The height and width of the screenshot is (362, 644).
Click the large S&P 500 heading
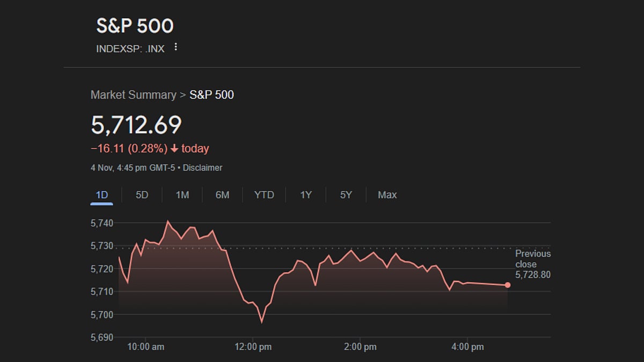(135, 26)
